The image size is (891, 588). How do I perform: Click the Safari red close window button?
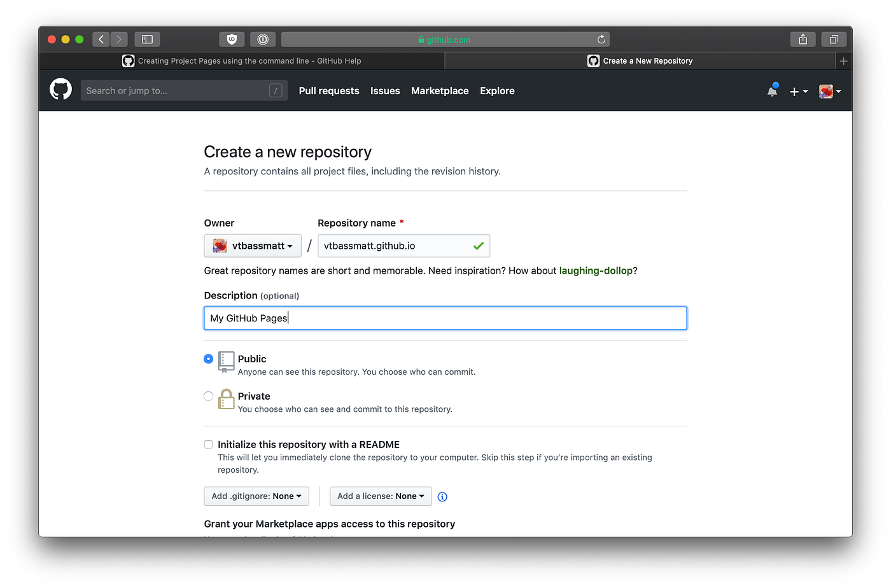click(52, 39)
